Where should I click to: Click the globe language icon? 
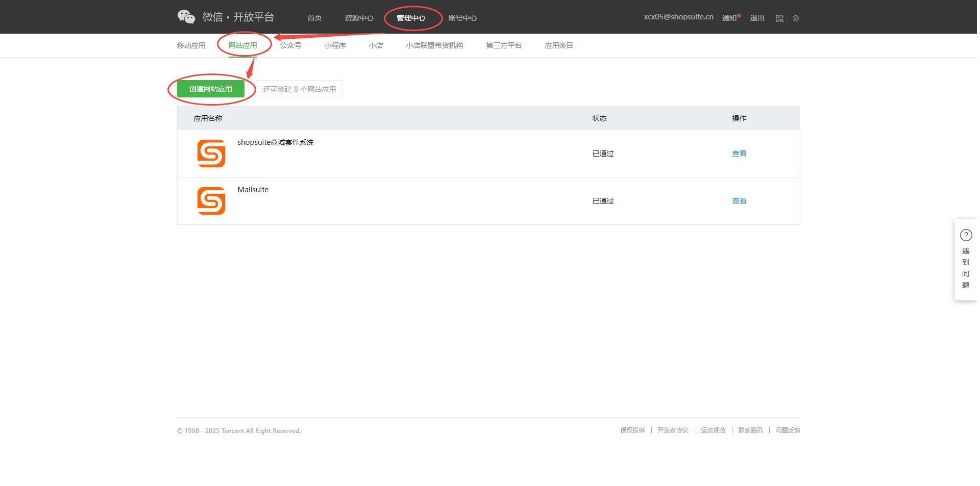pyautogui.click(x=796, y=18)
